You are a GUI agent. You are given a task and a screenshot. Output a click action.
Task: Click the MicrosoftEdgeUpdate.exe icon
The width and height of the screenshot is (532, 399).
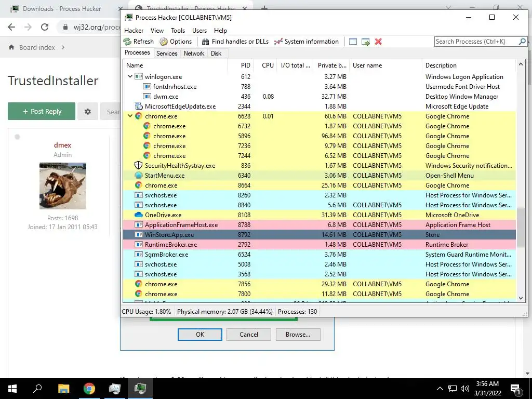(138, 106)
